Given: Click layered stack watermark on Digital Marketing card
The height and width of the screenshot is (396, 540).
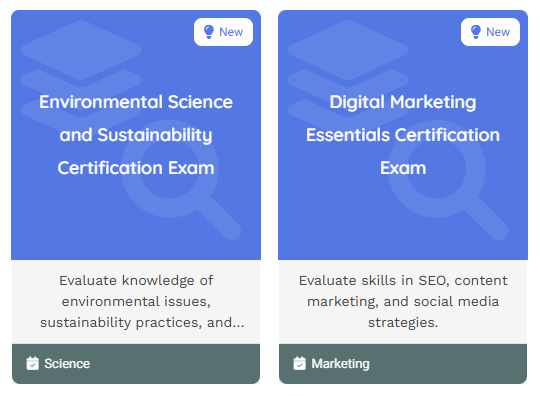Looking at the screenshot, I should (348, 71).
